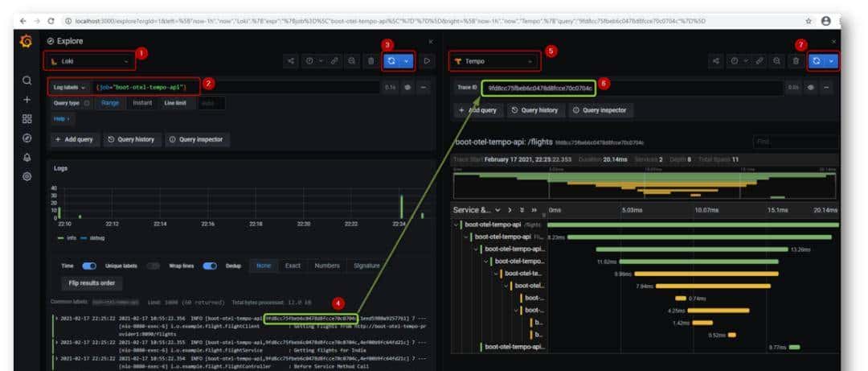Viewport: 868px width, 371px height.
Task: Open the Tempo data source dropdown
Action: (x=493, y=60)
